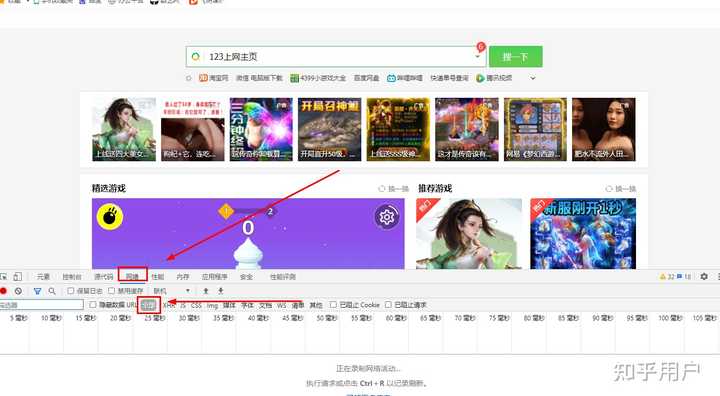Click the red notification badge above search box
Screen dimensions: 720x396
pos(481,46)
